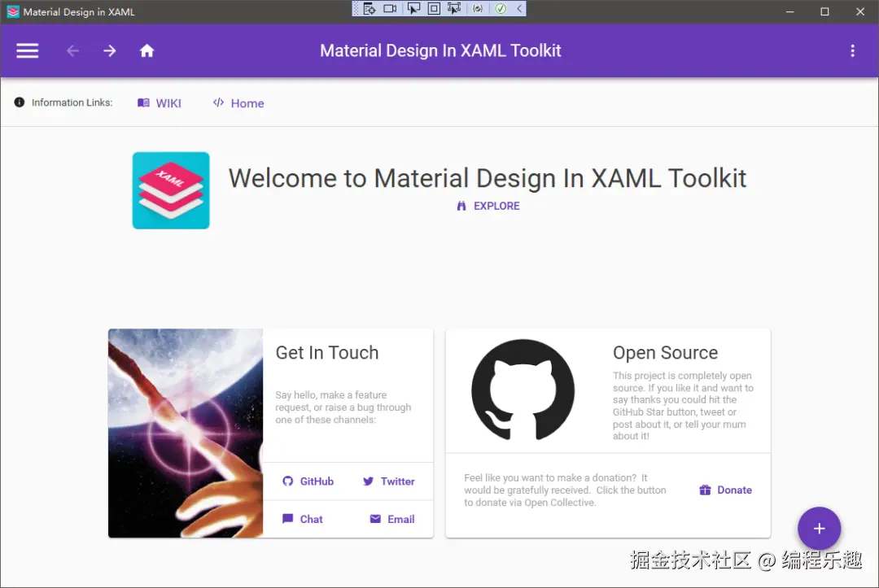
Task: Click the 'Say hello, make a feature' text
Action: pos(343,407)
